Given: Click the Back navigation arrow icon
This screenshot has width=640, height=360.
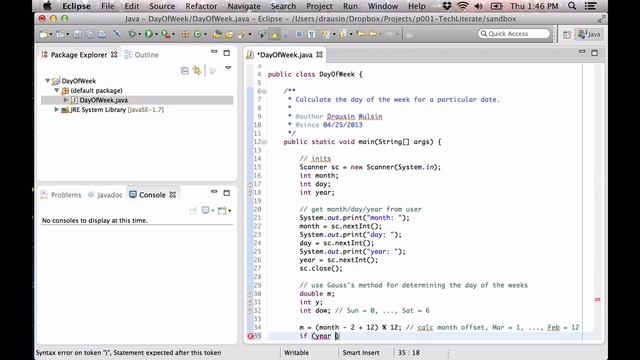Looking at the screenshot, I should [373, 34].
